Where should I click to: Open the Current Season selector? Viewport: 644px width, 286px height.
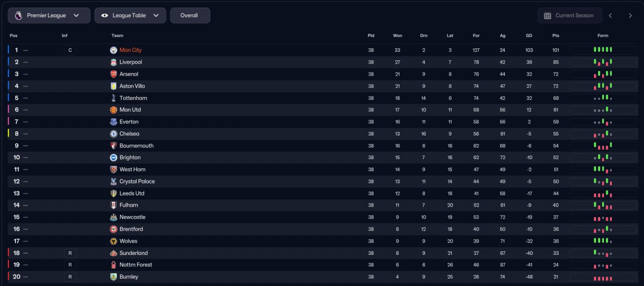click(x=569, y=16)
